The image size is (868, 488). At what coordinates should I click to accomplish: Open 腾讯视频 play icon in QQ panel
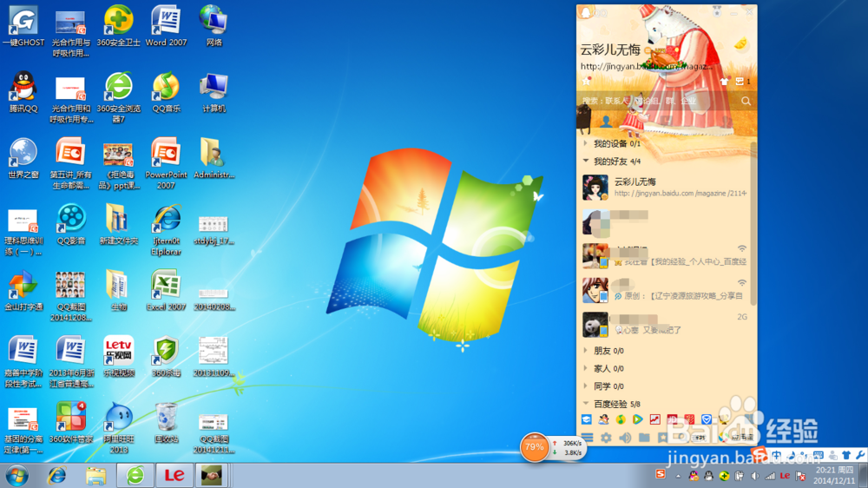pyautogui.click(x=638, y=419)
